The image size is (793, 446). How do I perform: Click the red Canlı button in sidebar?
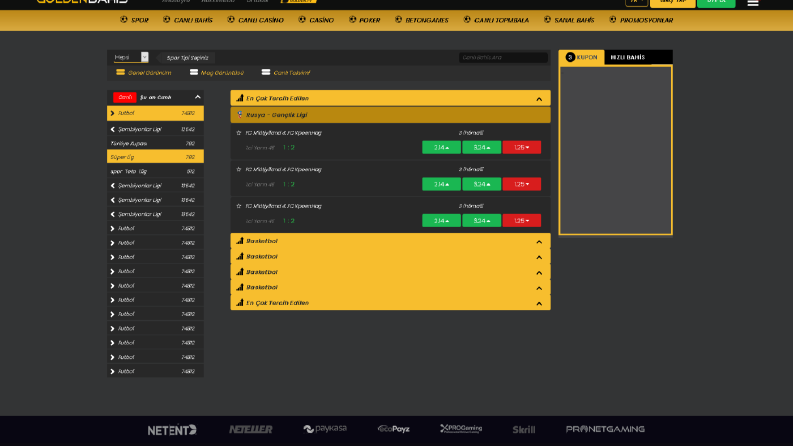[124, 97]
